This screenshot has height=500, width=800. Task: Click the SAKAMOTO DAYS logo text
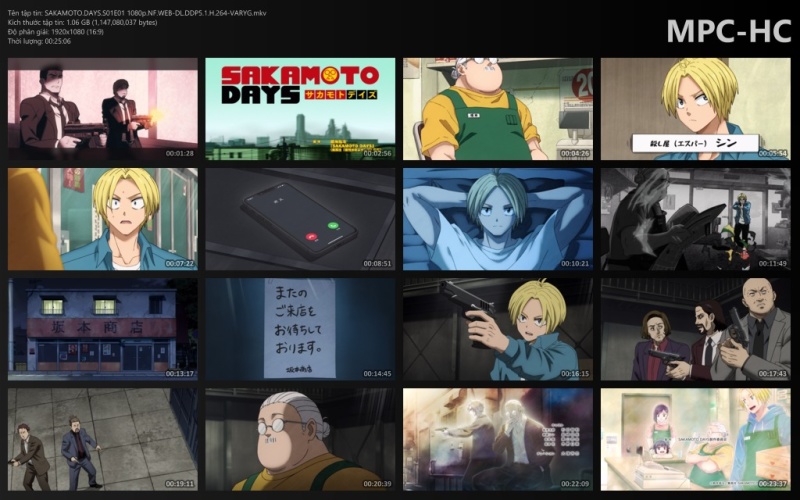(x=300, y=85)
